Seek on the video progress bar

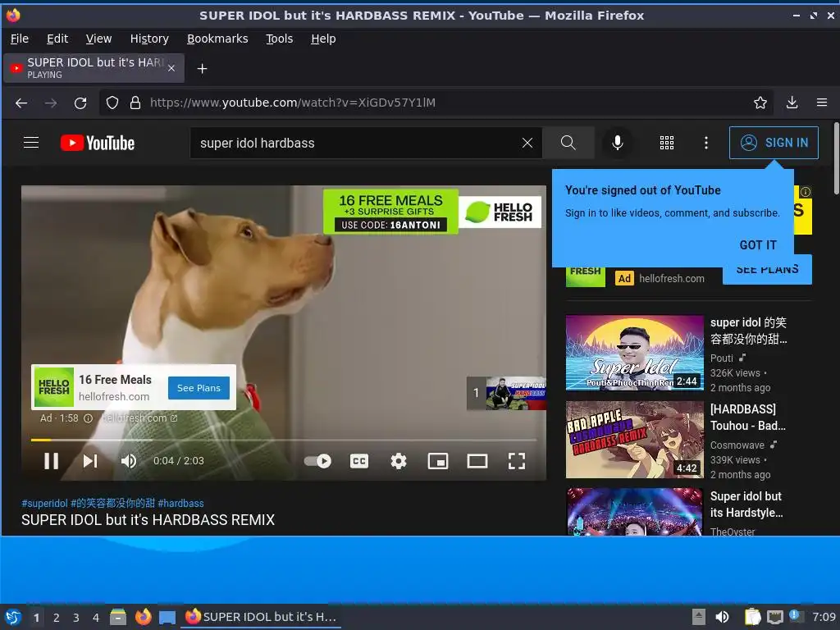[x=284, y=440]
